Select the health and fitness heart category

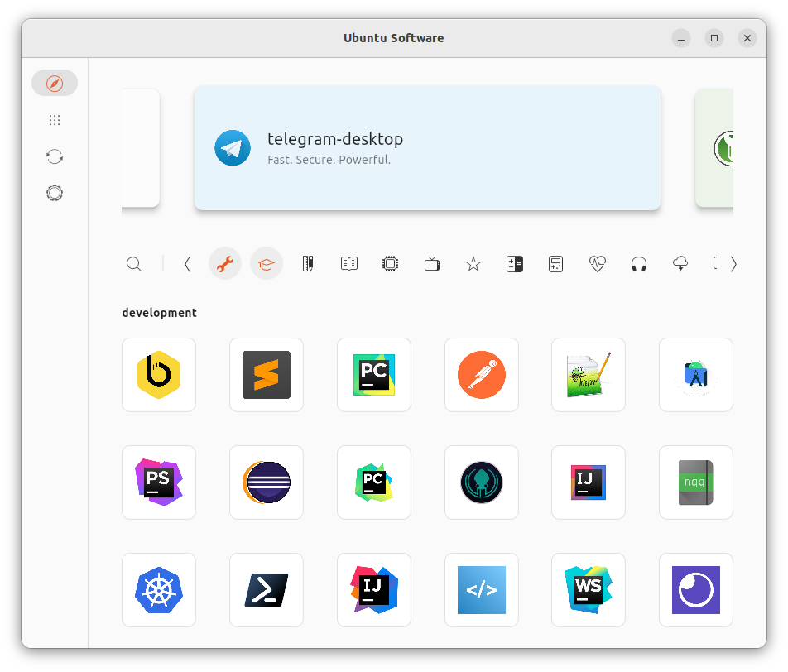pos(598,264)
